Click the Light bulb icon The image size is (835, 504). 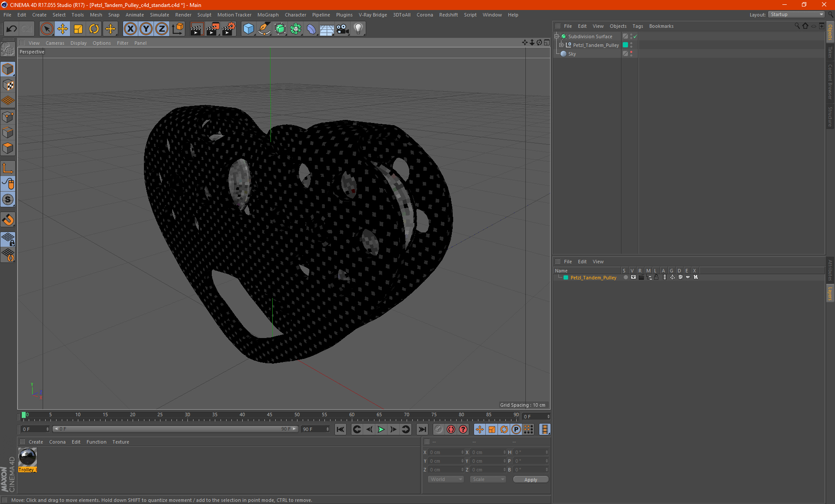coord(358,29)
